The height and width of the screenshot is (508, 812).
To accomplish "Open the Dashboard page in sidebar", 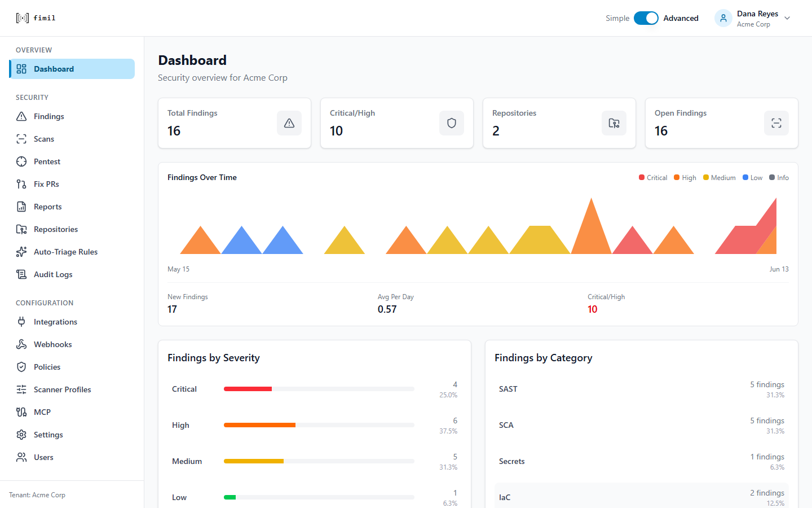I will point(72,69).
